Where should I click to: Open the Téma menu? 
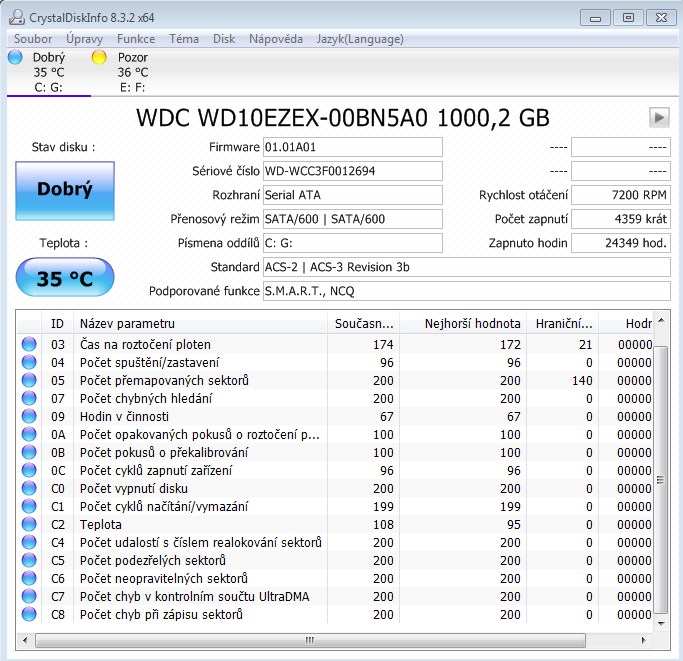point(184,39)
